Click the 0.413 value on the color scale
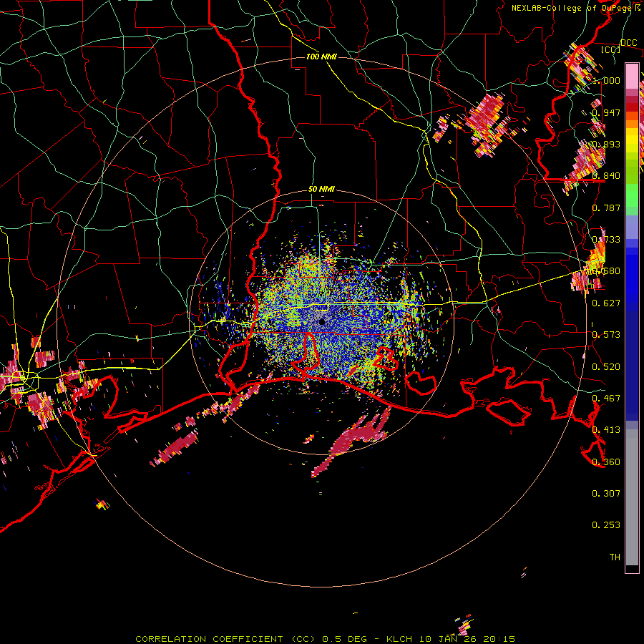Viewport: 644px width, 644px height. 606,430
